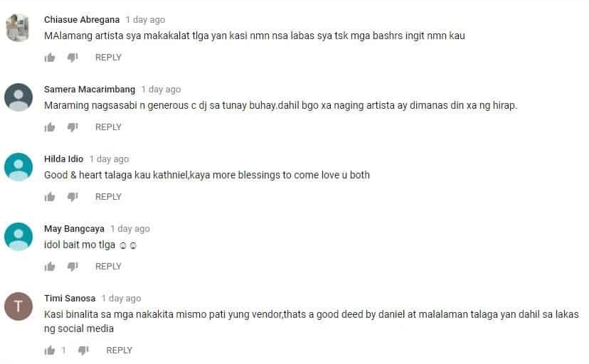The height and width of the screenshot is (364, 589).
Task: Open Hilda Idio's channel name link
Action: point(63,159)
